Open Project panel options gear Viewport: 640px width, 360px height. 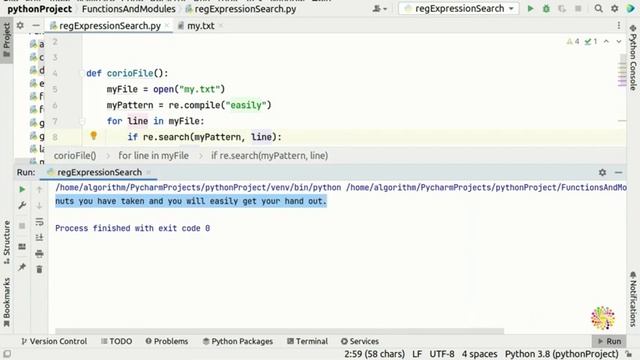(20, 25)
